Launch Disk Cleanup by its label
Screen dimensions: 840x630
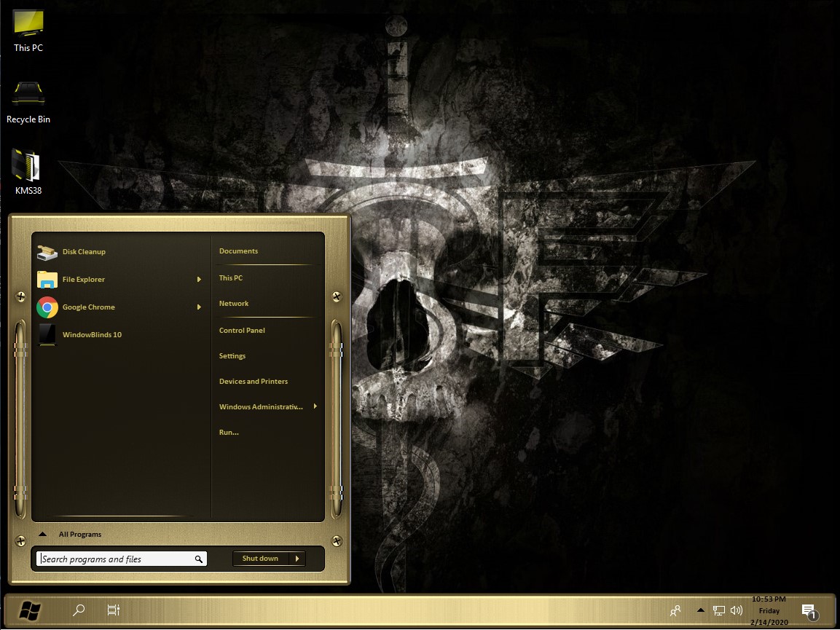pyautogui.click(x=84, y=252)
